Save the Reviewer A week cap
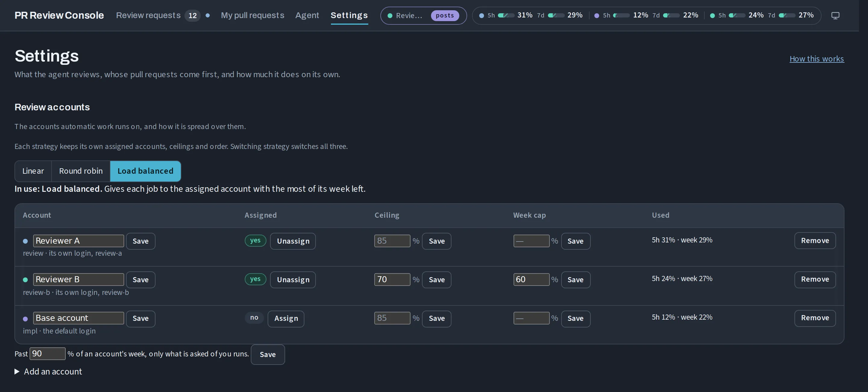Viewport: 868px width, 392px height. tap(576, 241)
